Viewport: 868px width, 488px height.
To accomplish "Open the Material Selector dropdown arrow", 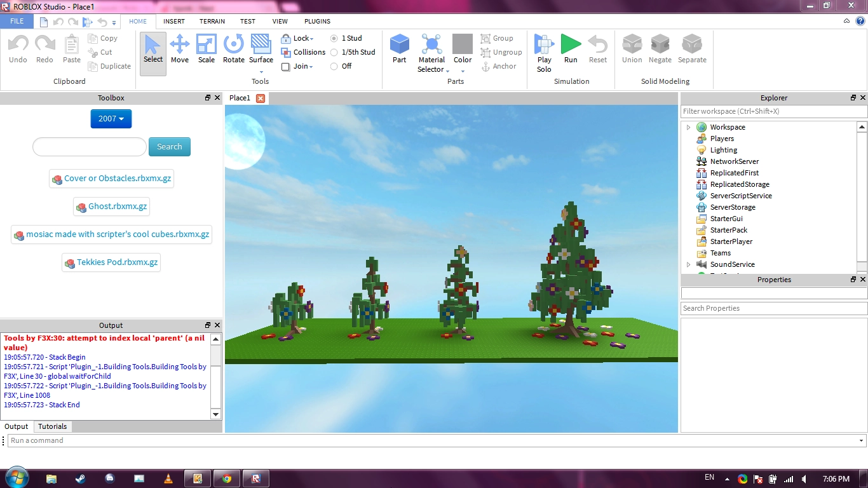I will [447, 70].
